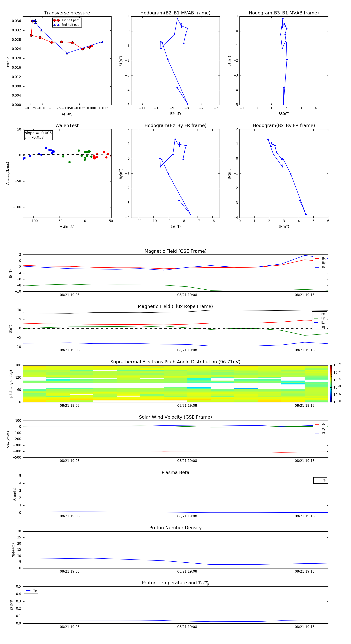Screen dimensions: 351x644
Task: Click the pitch angle color bar
Action: click(331, 384)
